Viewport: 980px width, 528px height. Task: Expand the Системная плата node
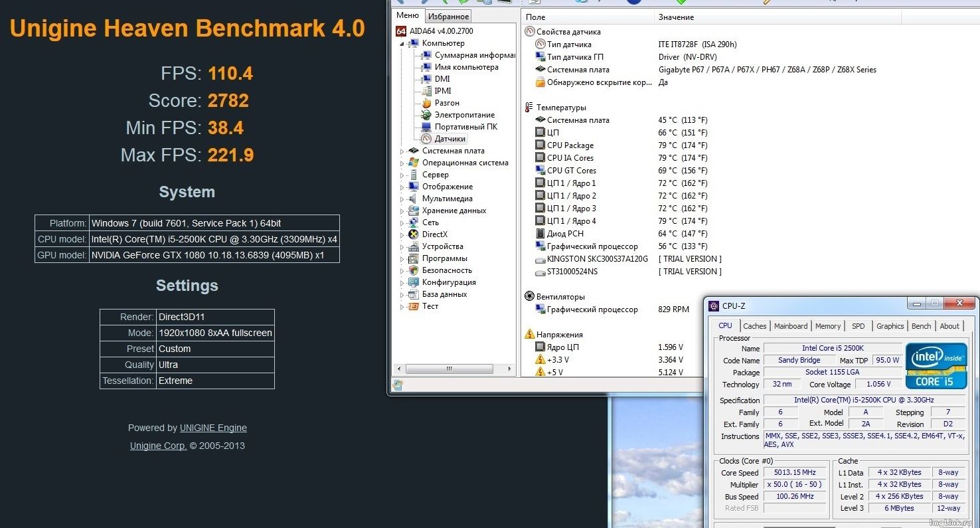pos(402,151)
